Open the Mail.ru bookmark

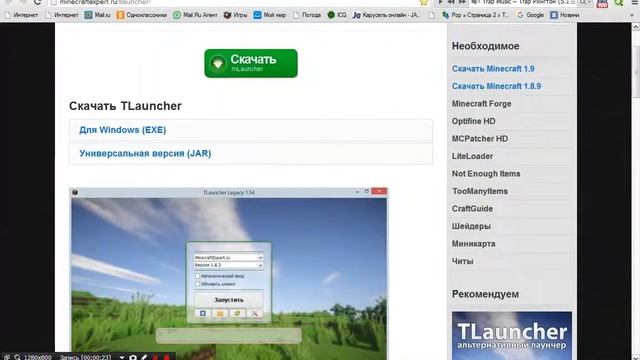(x=97, y=15)
